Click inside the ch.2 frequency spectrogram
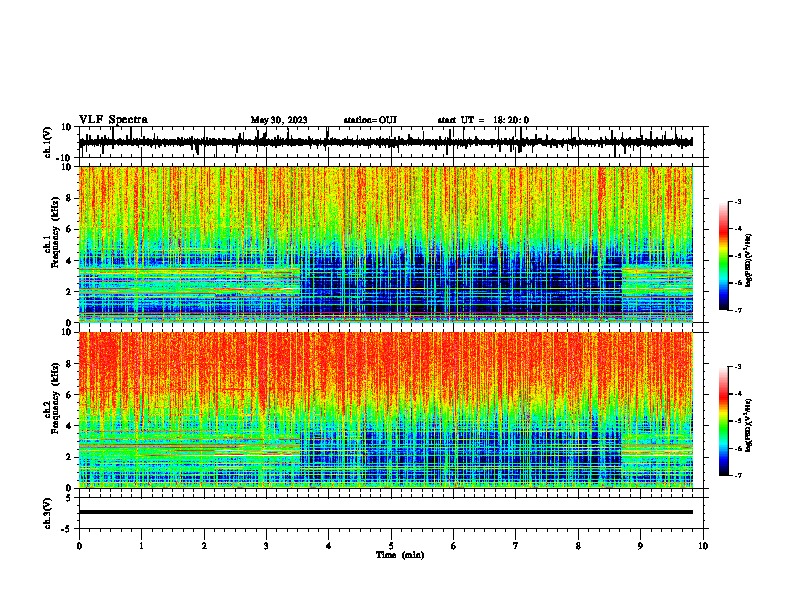The image size is (792, 612). [x=386, y=410]
